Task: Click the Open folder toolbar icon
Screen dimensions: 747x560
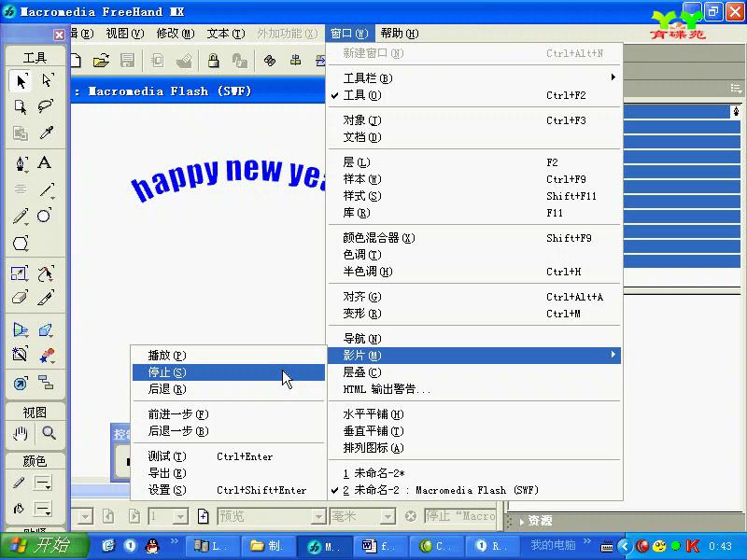Action: [101, 61]
